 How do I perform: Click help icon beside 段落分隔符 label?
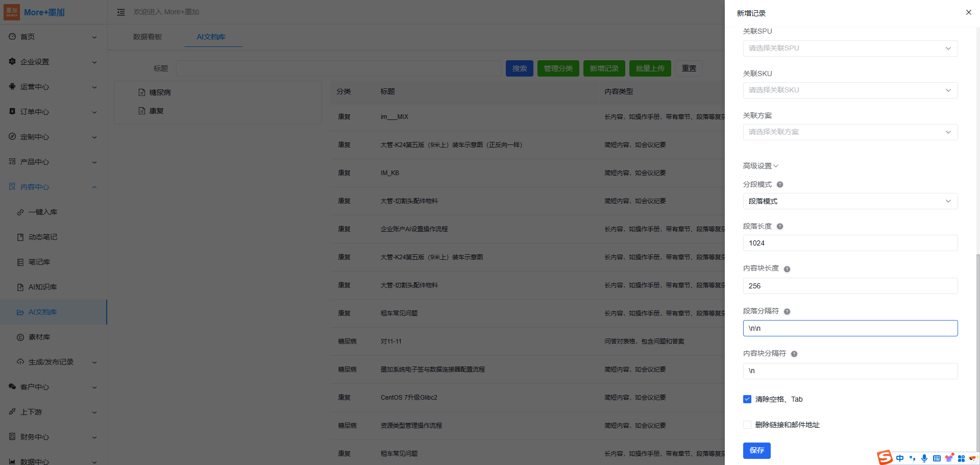click(x=787, y=311)
